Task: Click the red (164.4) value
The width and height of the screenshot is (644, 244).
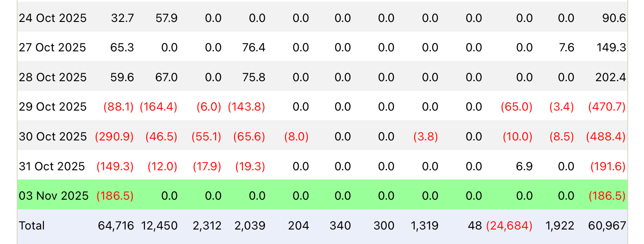Action: coord(159,107)
